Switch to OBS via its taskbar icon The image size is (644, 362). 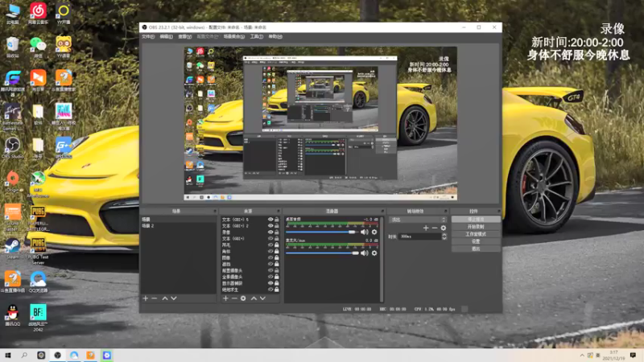click(57, 355)
